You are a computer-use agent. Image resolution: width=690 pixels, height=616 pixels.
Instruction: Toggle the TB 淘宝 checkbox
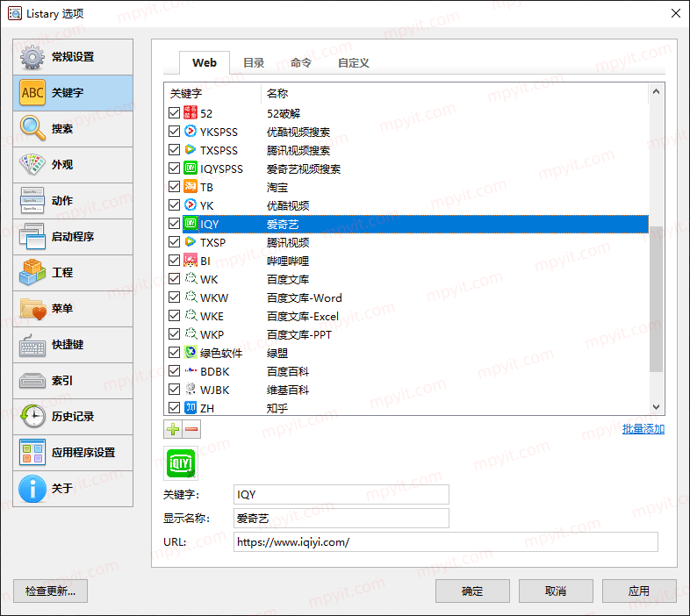[175, 187]
